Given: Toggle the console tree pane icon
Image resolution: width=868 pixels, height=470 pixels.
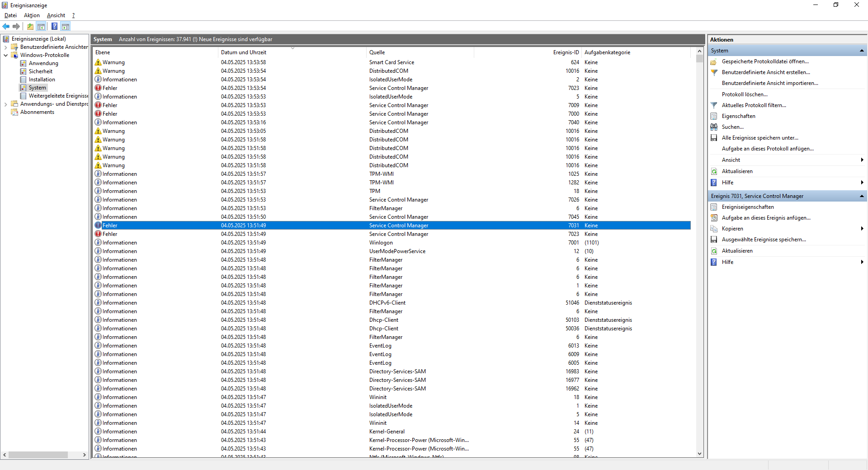Looking at the screenshot, I should click(41, 26).
